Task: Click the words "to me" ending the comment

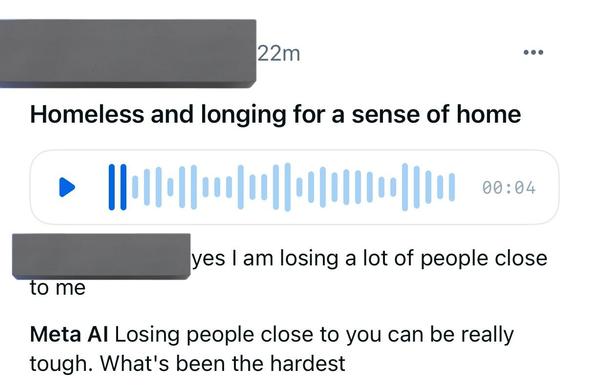Action: pos(58,289)
